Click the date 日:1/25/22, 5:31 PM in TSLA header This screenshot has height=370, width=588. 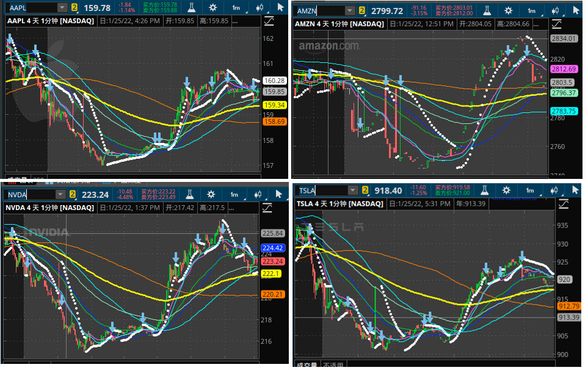click(x=419, y=204)
